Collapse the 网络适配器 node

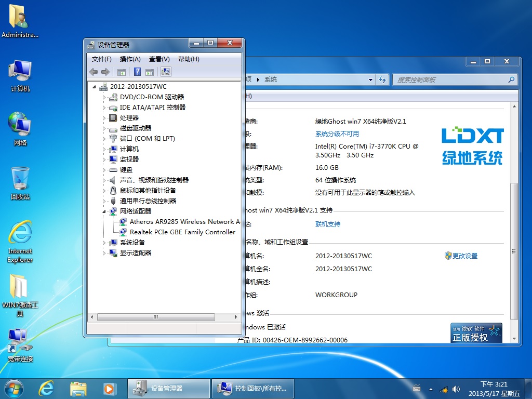104,211
